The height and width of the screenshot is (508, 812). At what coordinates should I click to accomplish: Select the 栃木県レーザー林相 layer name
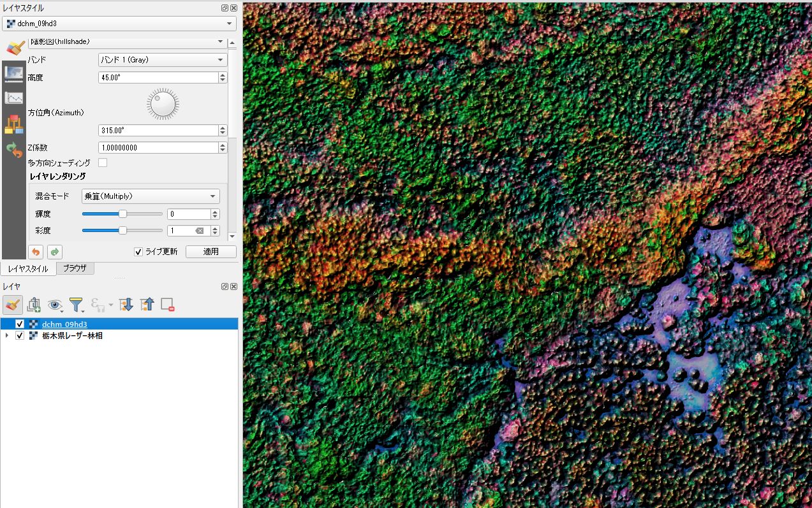72,335
